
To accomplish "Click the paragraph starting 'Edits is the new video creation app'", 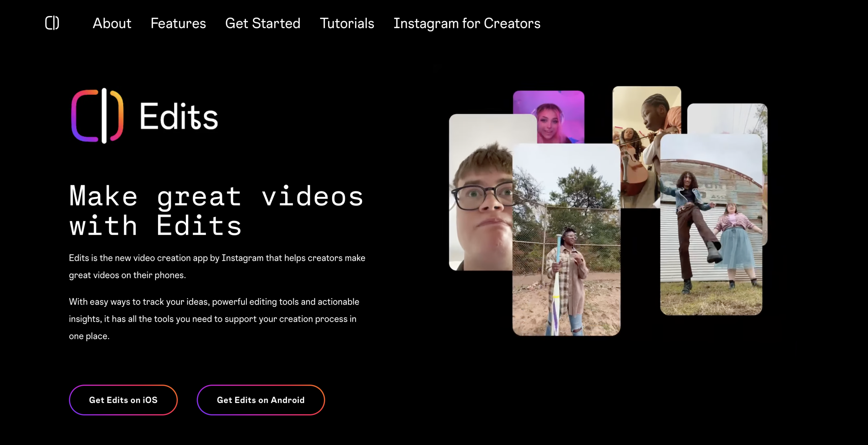I will [217, 266].
